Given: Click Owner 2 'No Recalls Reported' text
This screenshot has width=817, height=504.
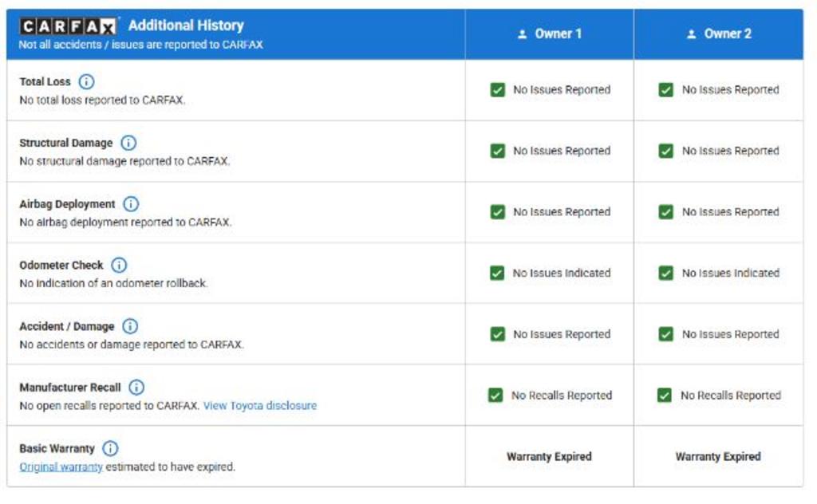Looking at the screenshot, I should [x=731, y=396].
